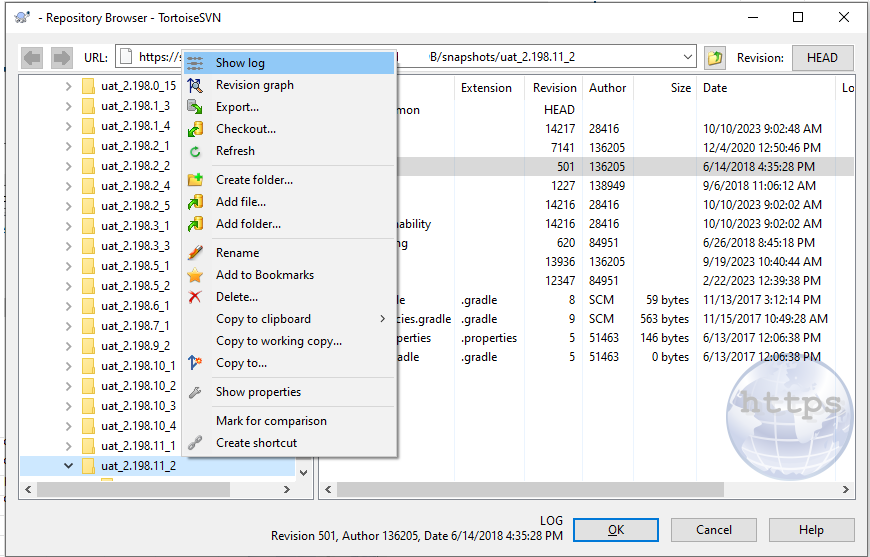Sort by Author column header
The height and width of the screenshot is (557, 870).
point(608,88)
